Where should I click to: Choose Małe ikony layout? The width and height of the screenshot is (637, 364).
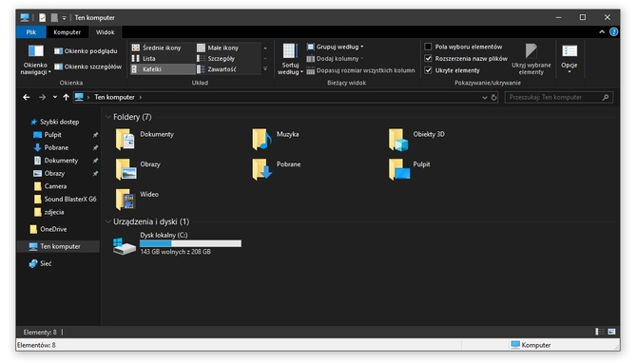pos(218,48)
